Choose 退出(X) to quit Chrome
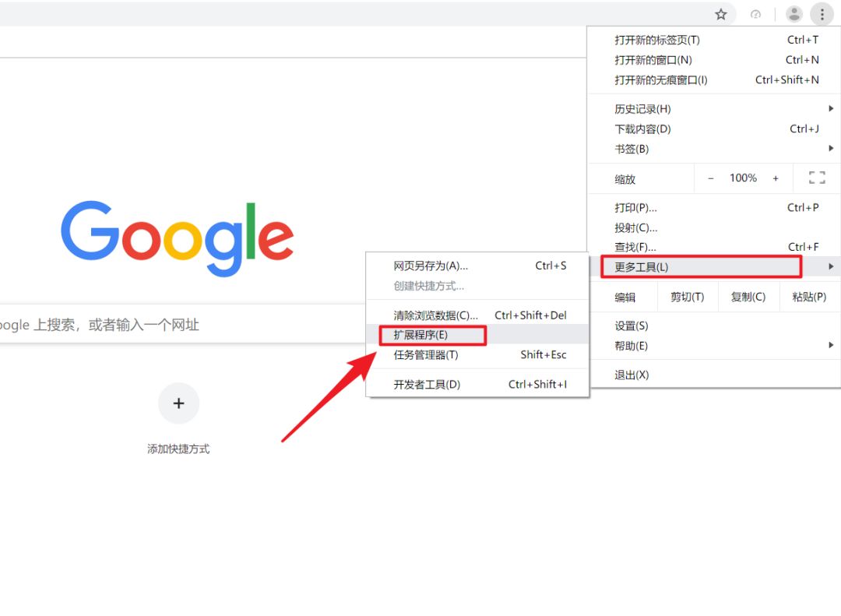 tap(714, 375)
